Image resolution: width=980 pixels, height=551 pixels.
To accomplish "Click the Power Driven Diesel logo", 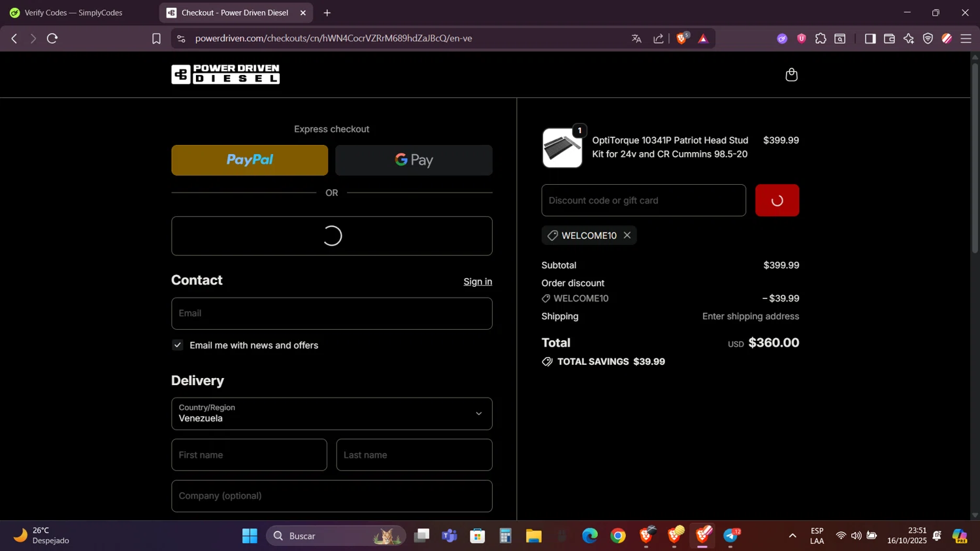I will click(225, 74).
